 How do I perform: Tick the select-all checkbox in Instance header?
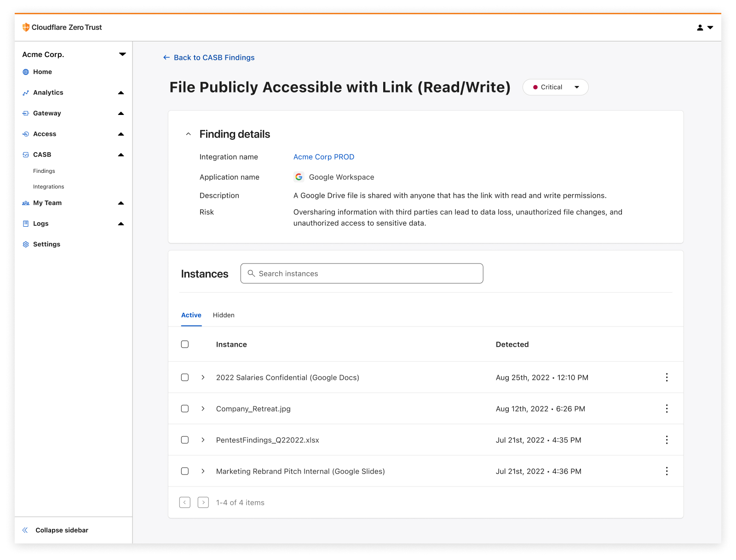[185, 344]
